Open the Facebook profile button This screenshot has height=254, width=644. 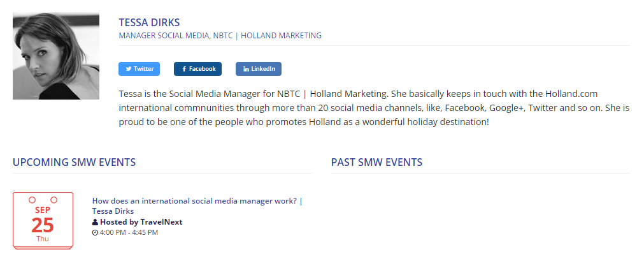click(x=197, y=69)
